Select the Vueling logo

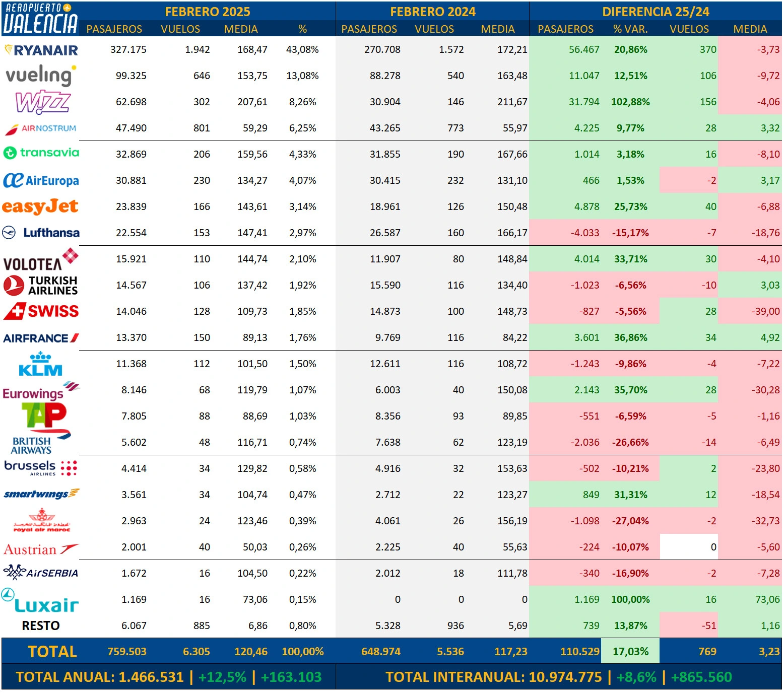[41, 75]
